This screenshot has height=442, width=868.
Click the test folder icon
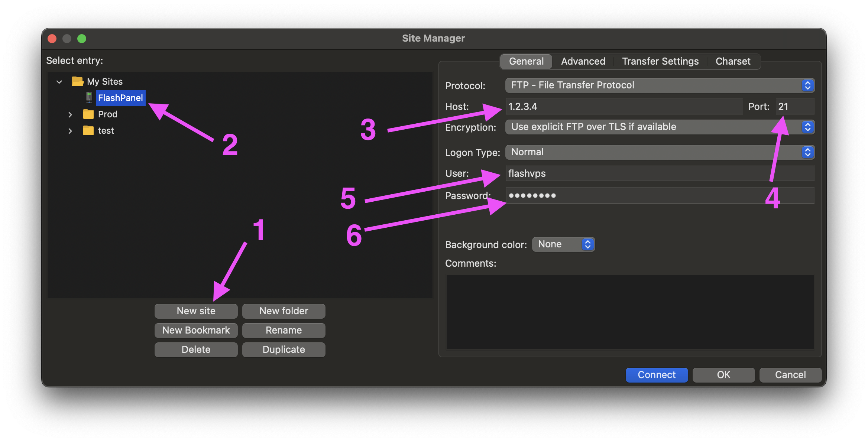pos(88,130)
